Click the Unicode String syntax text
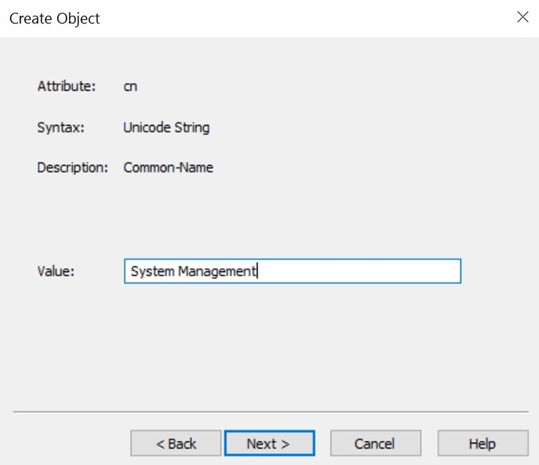The height and width of the screenshot is (465, 539). point(166,128)
